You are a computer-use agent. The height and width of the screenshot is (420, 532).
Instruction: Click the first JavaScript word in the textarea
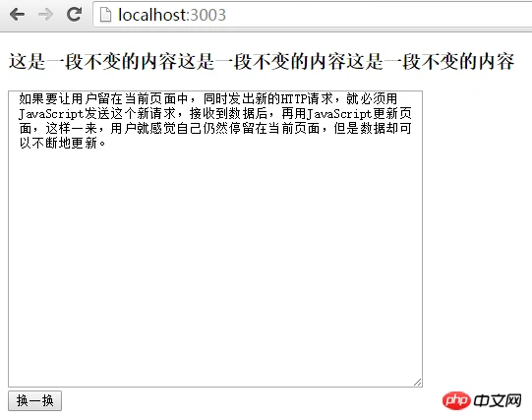coord(51,114)
